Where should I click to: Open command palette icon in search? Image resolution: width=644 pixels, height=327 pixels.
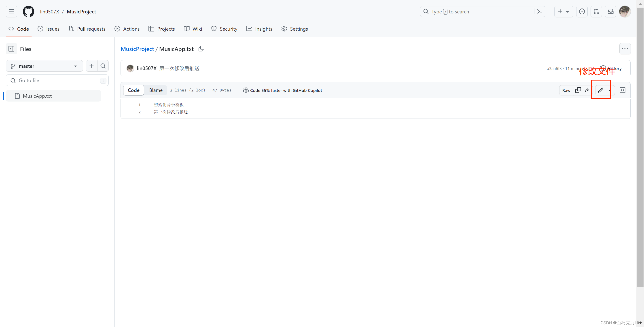[x=540, y=11]
